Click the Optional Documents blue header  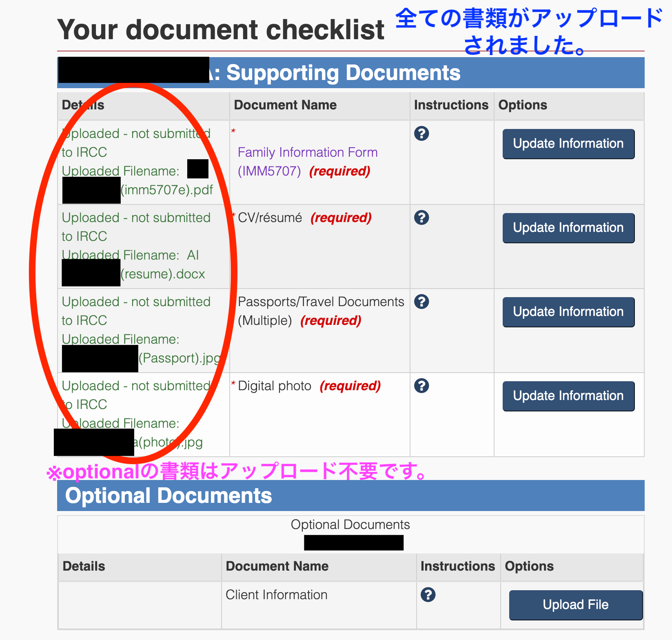351,496
